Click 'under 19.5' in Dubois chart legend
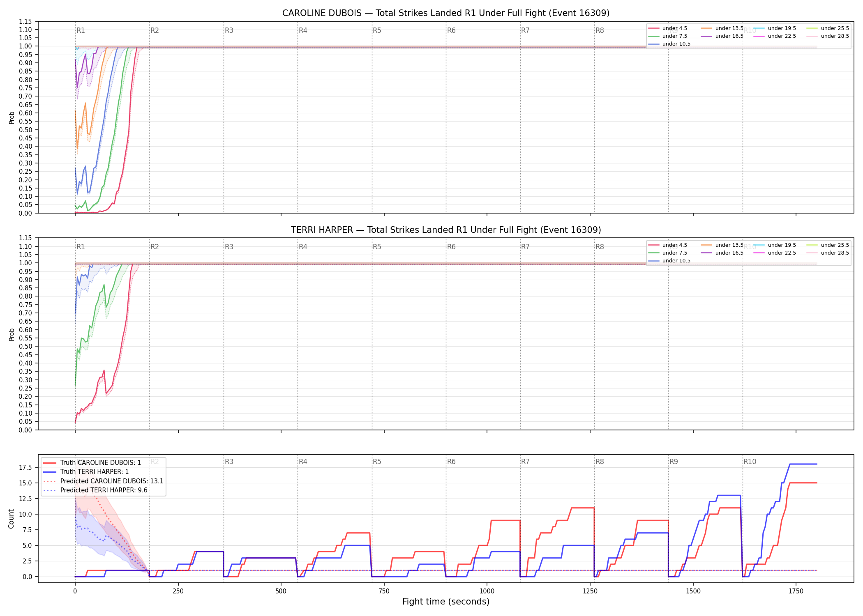This screenshot has height=616, width=863. click(782, 28)
